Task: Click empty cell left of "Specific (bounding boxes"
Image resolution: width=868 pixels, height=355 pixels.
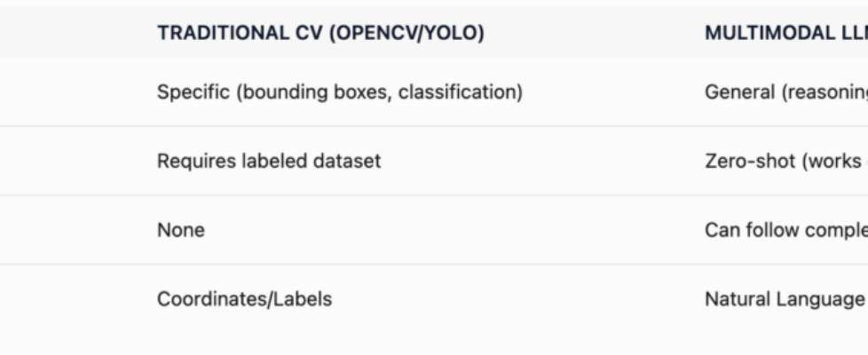Action: 71,91
